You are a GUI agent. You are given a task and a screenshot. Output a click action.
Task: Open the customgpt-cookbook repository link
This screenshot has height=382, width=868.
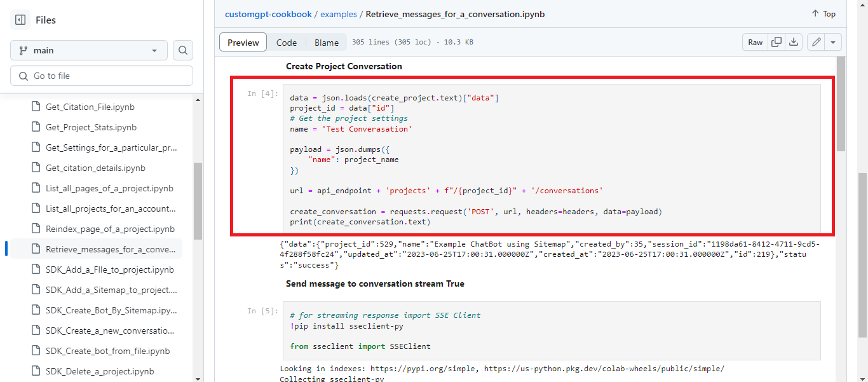tap(268, 13)
